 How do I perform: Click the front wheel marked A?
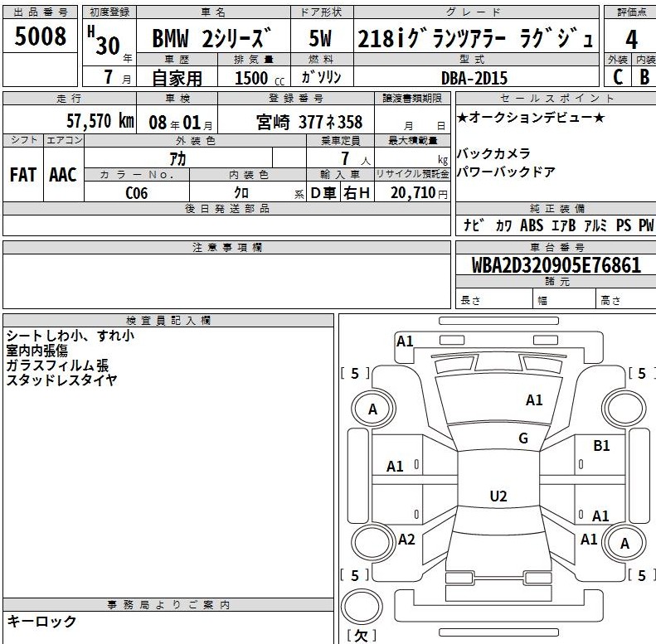click(x=373, y=409)
